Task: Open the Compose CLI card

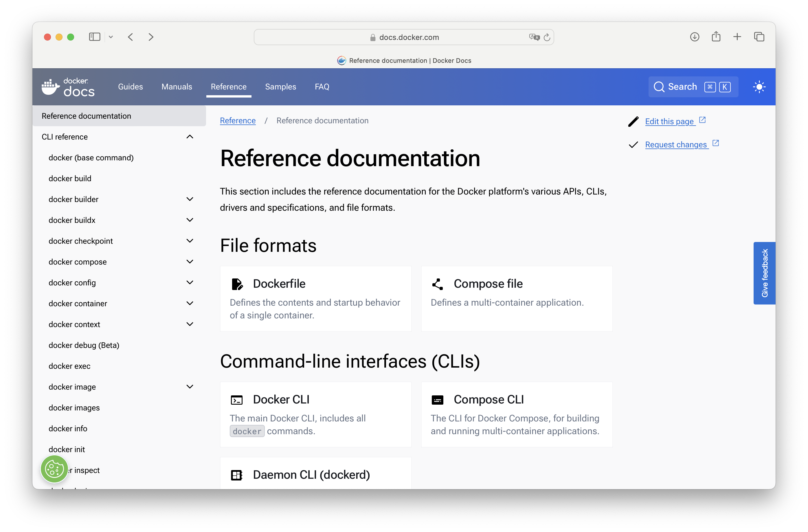Action: point(517,414)
